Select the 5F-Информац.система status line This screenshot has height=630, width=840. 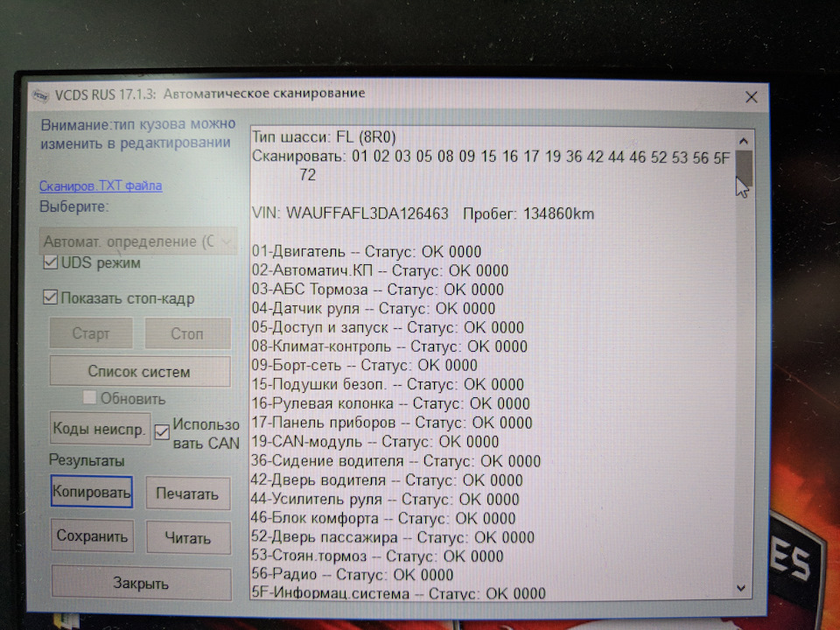399,593
